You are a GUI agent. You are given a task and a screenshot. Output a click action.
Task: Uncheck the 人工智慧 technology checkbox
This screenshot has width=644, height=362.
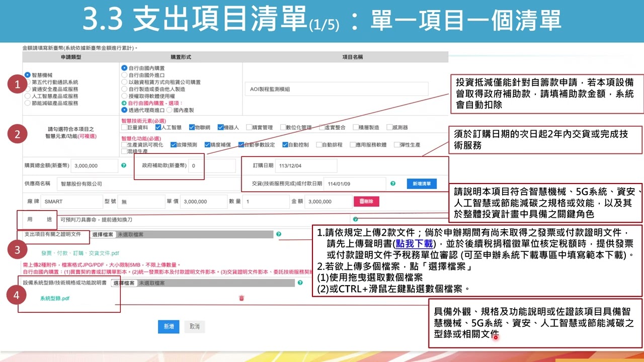pos(158,128)
